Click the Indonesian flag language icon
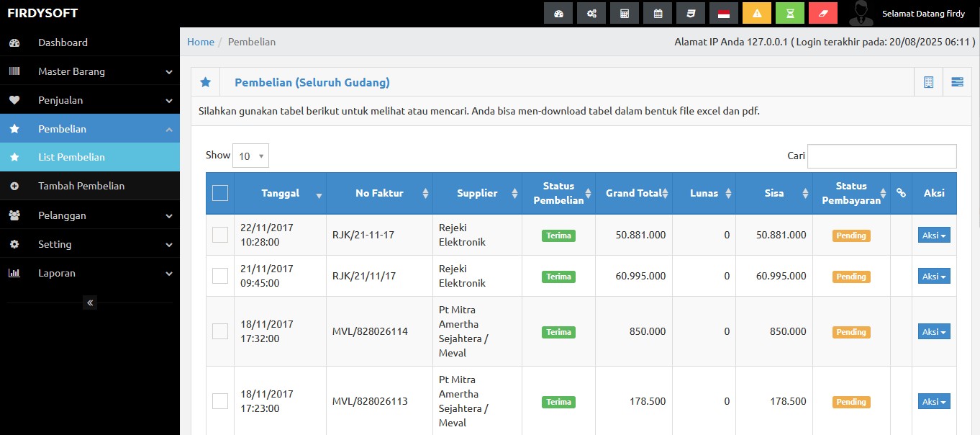 click(724, 14)
